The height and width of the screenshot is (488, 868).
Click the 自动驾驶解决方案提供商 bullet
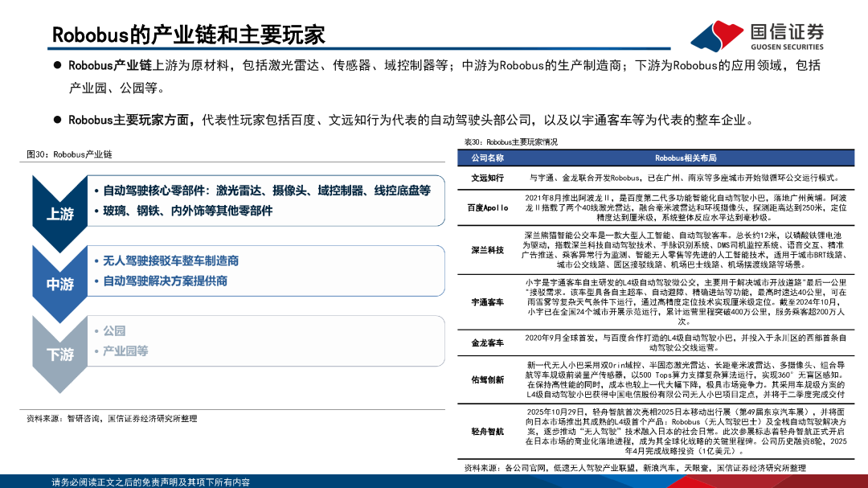click(161, 281)
